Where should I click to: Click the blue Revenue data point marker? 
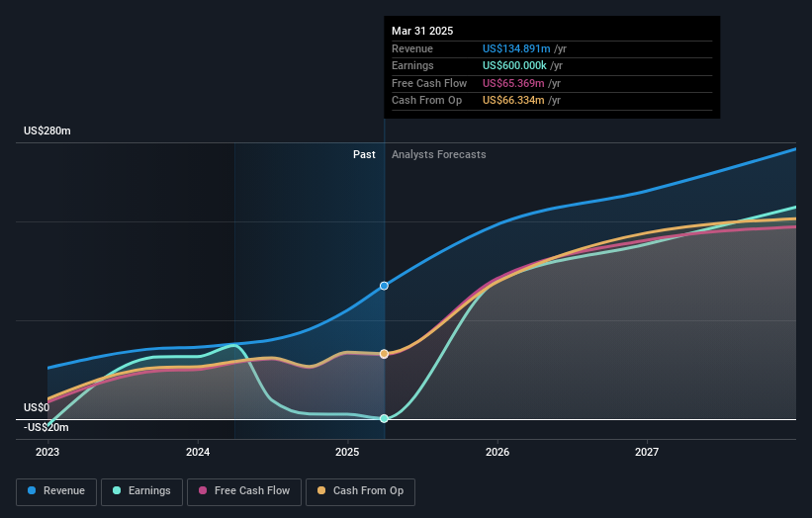[x=384, y=286]
